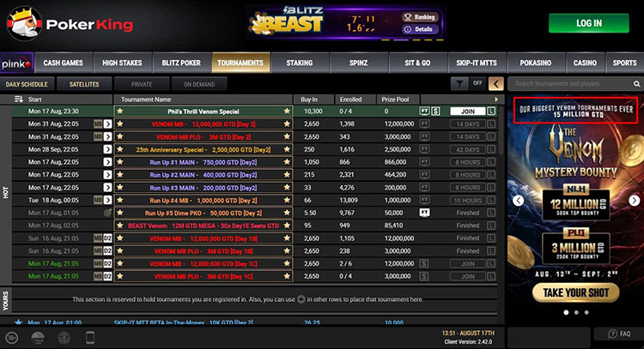Click the D2 badge on VENOM MB PLO Day 1C
The width and height of the screenshot is (644, 349).
(x=107, y=276)
